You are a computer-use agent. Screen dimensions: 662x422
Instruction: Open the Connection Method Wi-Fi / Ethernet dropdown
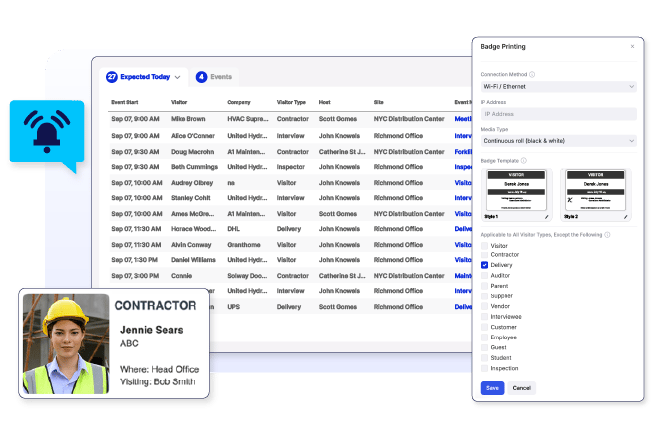pyautogui.click(x=559, y=87)
